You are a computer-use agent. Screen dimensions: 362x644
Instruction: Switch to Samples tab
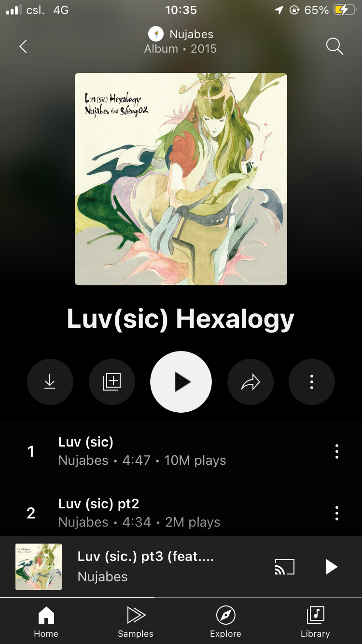pos(136,622)
